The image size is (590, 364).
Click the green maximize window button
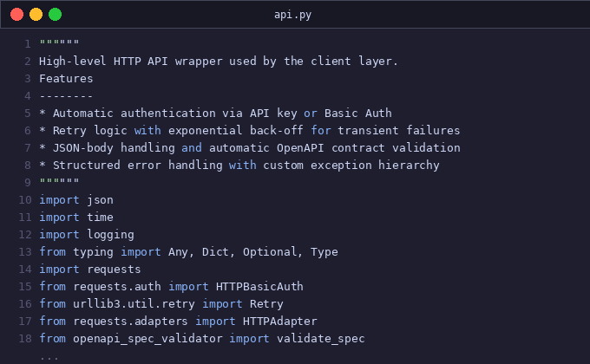pos(55,14)
